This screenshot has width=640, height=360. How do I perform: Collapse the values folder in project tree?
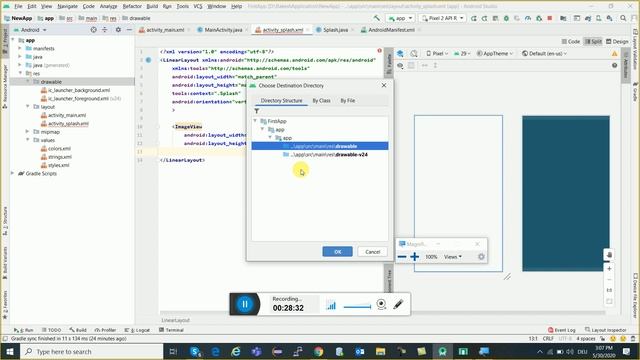pos(28,140)
